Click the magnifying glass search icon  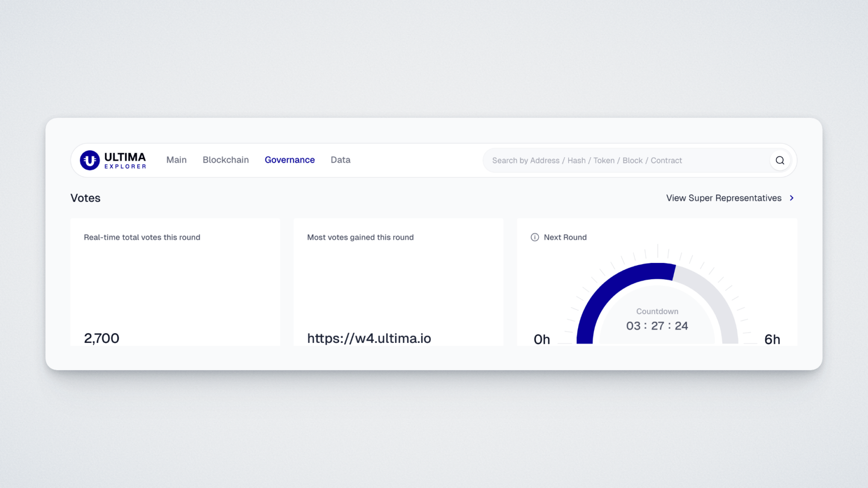pyautogui.click(x=780, y=160)
